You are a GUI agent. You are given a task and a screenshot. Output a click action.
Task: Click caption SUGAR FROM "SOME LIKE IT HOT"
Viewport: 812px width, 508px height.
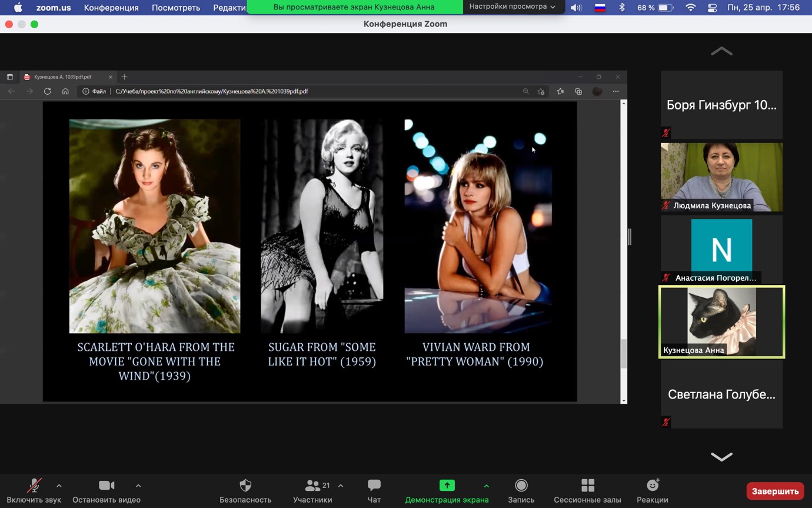[x=322, y=354]
